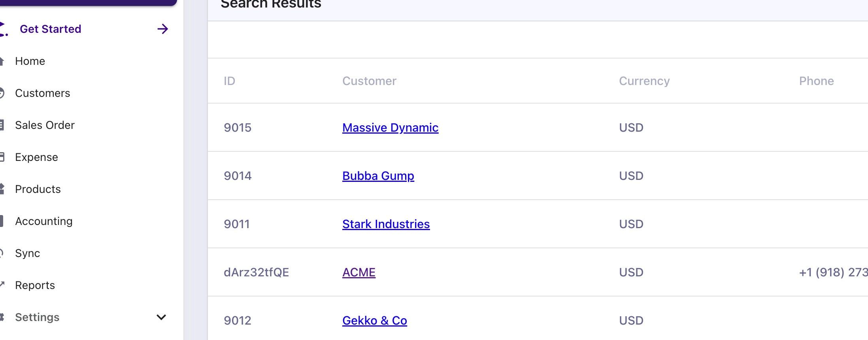The width and height of the screenshot is (868, 340).
Task: Click the Currency column header
Action: tap(644, 81)
